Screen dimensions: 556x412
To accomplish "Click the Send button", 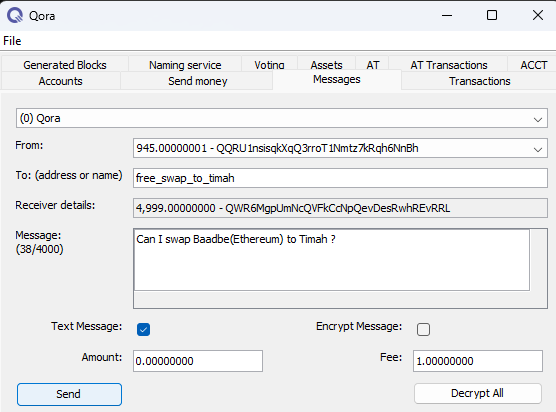I will [69, 394].
